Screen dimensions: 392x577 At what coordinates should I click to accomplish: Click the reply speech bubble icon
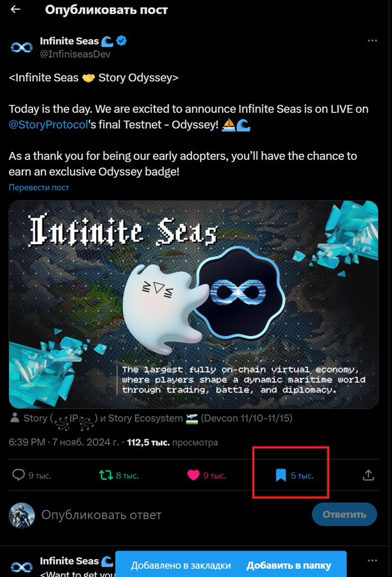18,474
